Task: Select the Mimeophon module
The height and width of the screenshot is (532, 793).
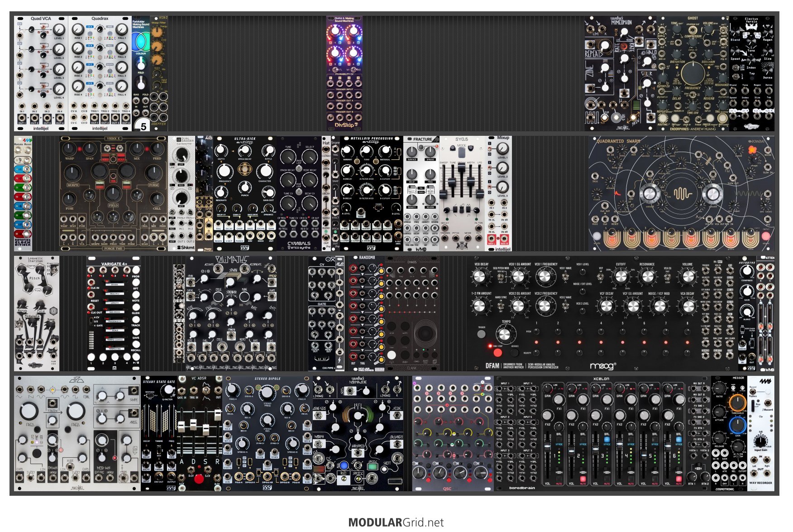Action: tap(620, 73)
